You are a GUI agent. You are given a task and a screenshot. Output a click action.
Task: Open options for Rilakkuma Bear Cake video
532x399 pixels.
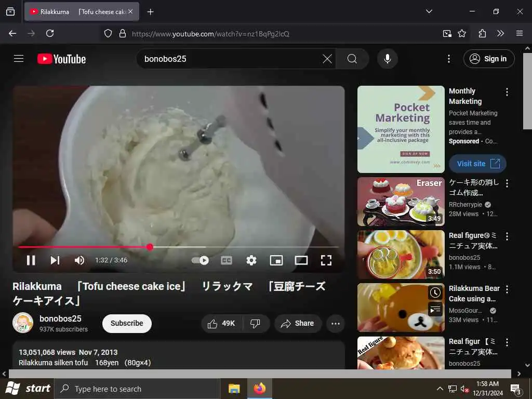pos(507,289)
